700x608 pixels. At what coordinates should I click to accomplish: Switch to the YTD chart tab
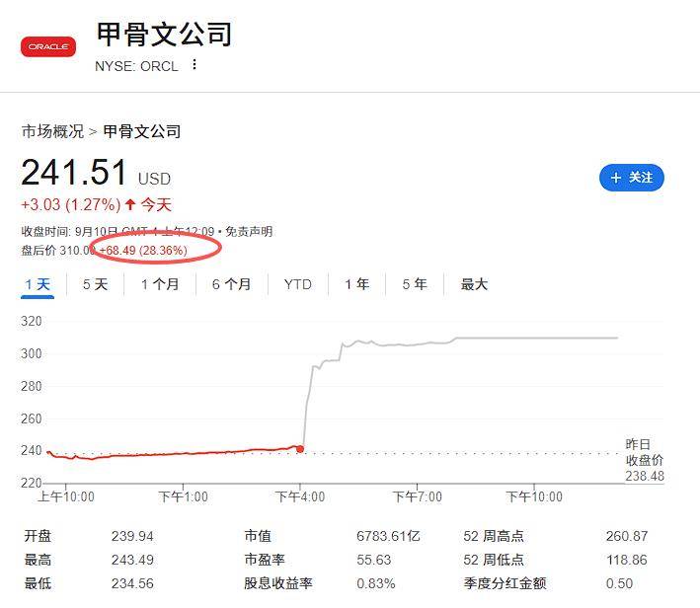298,284
